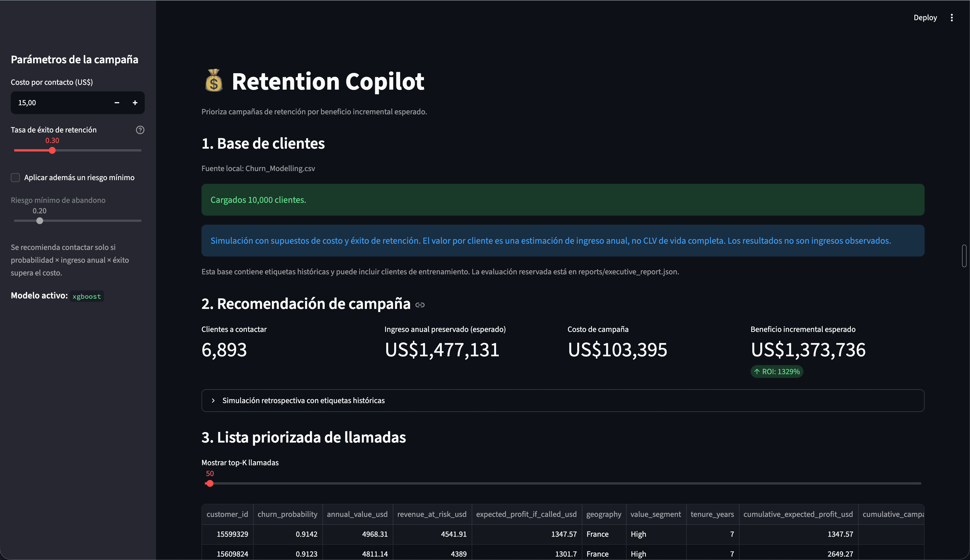The height and width of the screenshot is (560, 970).
Task: Sort by the revenue_at_risk_usd column header
Action: pyautogui.click(x=432, y=514)
